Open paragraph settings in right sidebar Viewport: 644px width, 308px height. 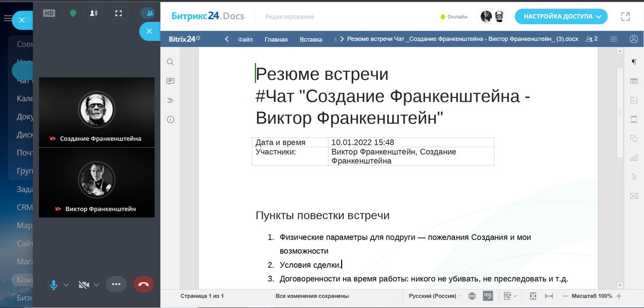pos(633,62)
